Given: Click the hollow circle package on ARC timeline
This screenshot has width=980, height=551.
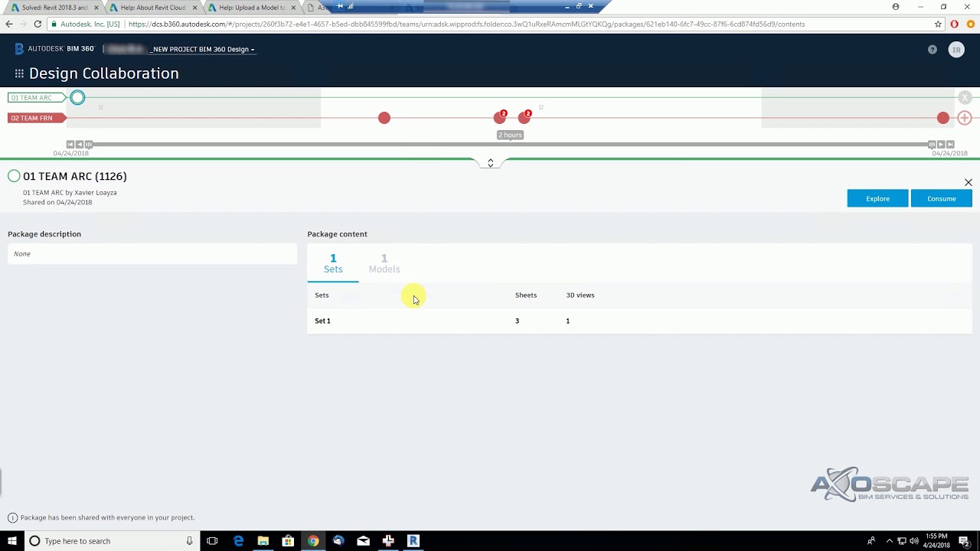Looking at the screenshot, I should [x=77, y=98].
